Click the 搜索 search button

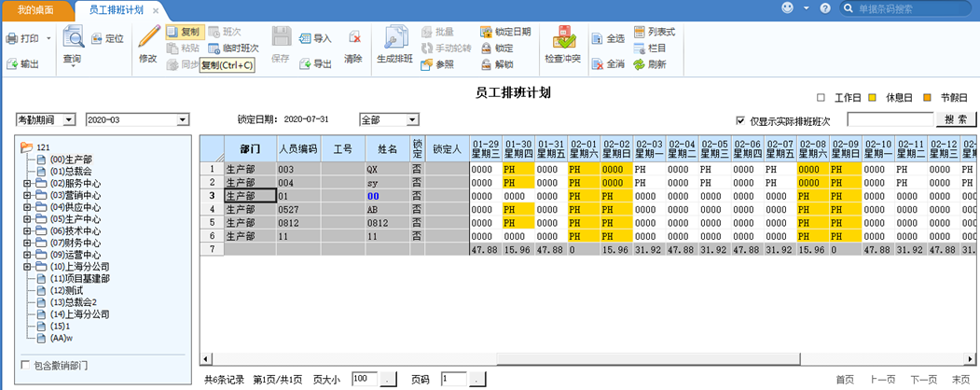(x=955, y=120)
